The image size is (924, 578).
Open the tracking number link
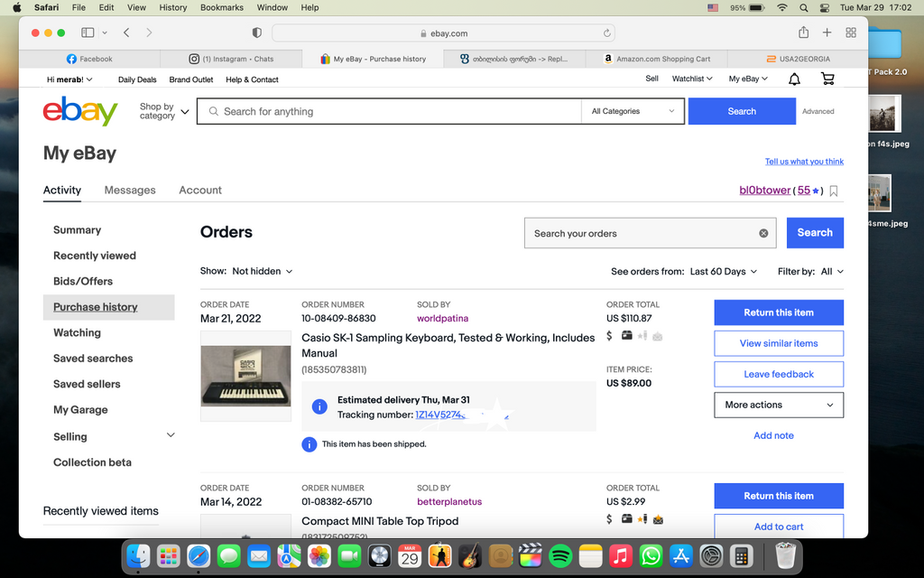click(x=462, y=415)
